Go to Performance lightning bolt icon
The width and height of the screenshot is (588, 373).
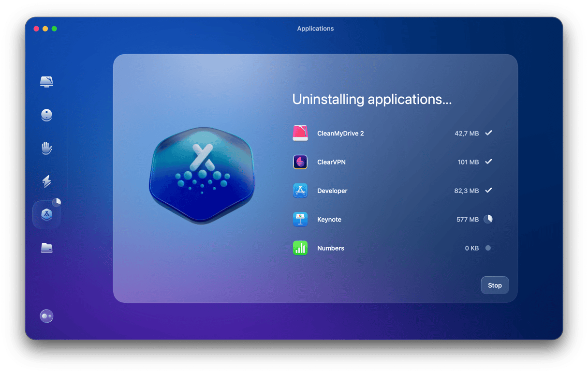pos(46,181)
